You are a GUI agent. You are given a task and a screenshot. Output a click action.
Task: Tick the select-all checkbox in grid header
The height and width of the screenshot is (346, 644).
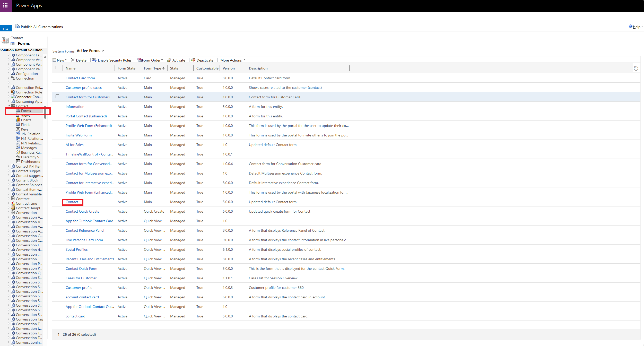(57, 68)
